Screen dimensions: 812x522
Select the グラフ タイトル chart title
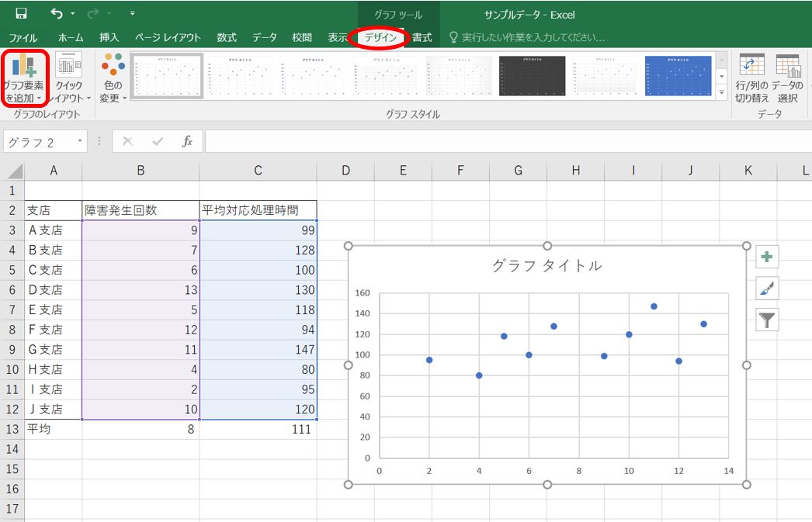click(x=547, y=266)
